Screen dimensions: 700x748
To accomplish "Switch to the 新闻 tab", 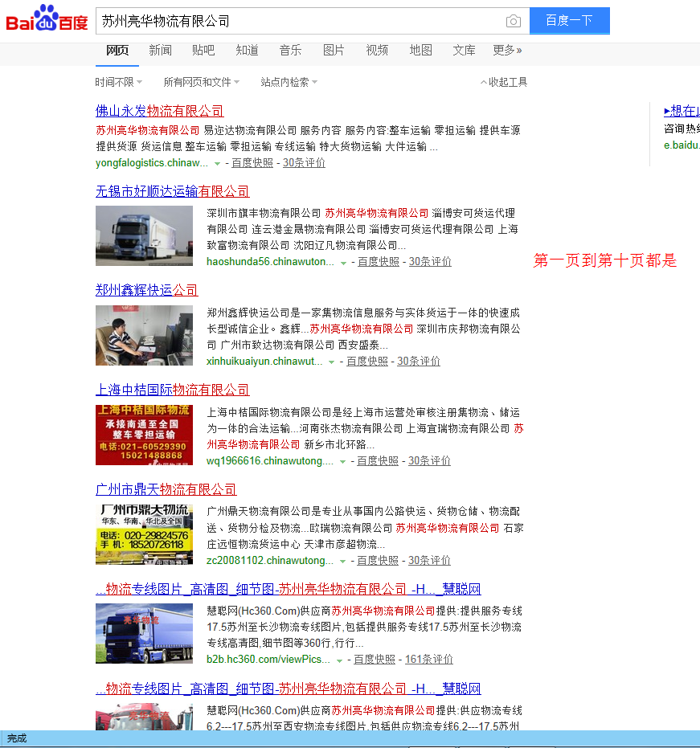I will pos(160,50).
